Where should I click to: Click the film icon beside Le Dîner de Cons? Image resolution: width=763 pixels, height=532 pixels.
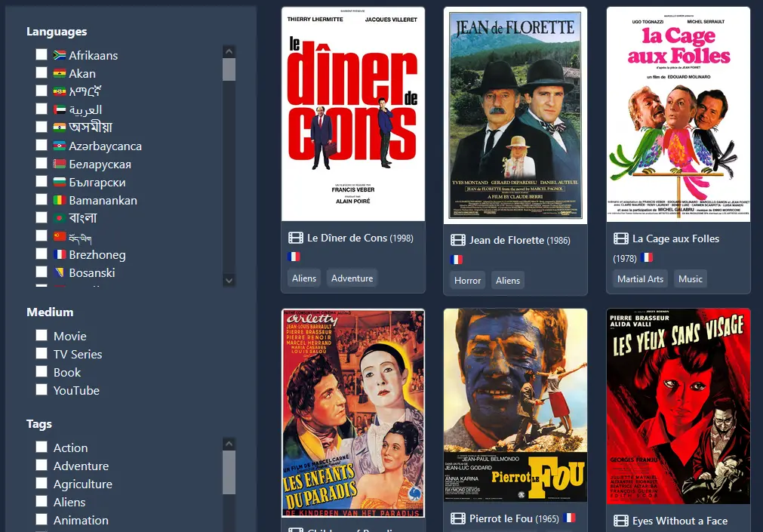click(x=295, y=238)
